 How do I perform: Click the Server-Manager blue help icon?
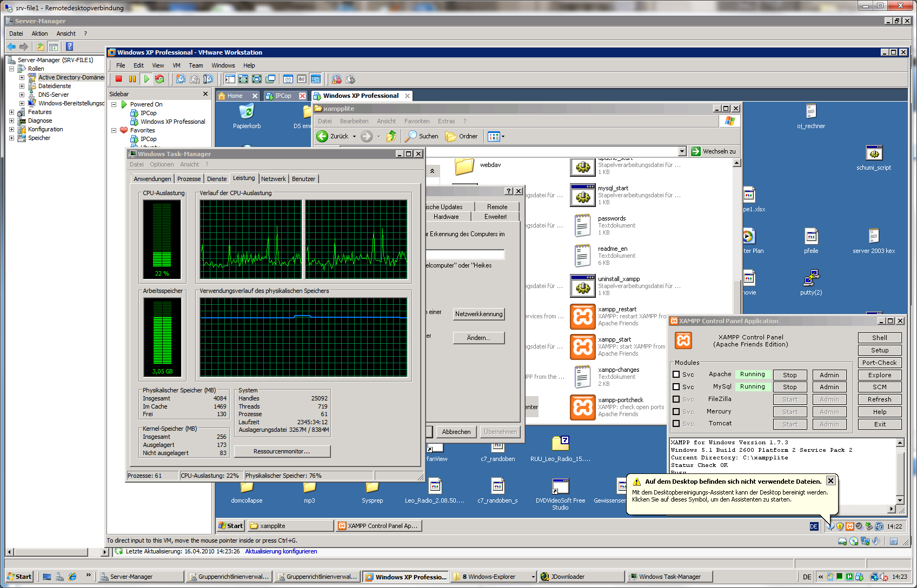pos(69,46)
